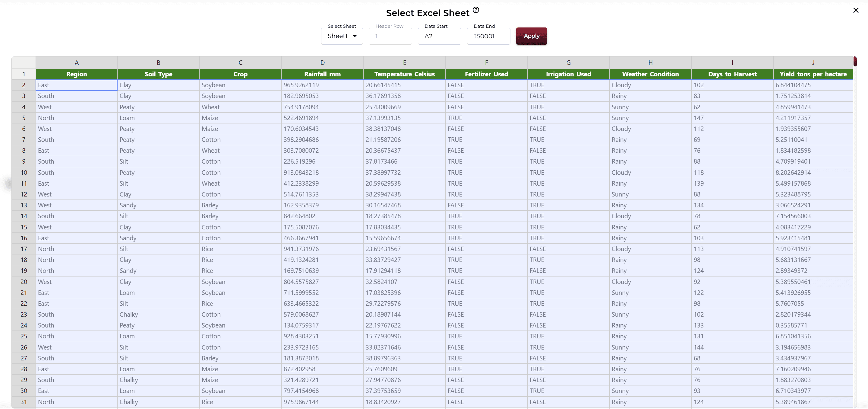Click the Loam cell in row 5
868x409 pixels.
pos(158,118)
